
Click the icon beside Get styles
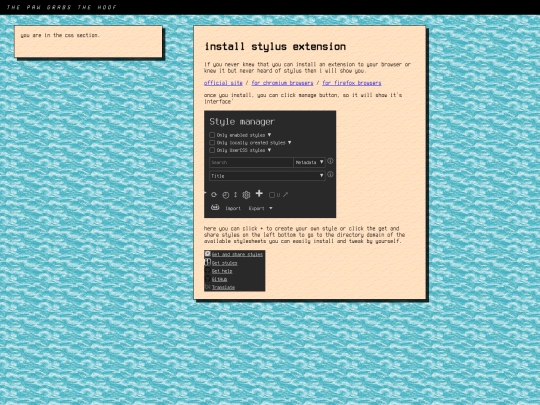207,262
